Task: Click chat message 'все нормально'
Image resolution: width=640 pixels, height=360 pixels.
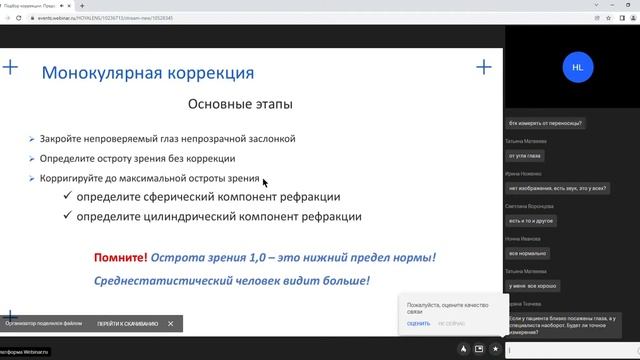Action: click(527, 253)
